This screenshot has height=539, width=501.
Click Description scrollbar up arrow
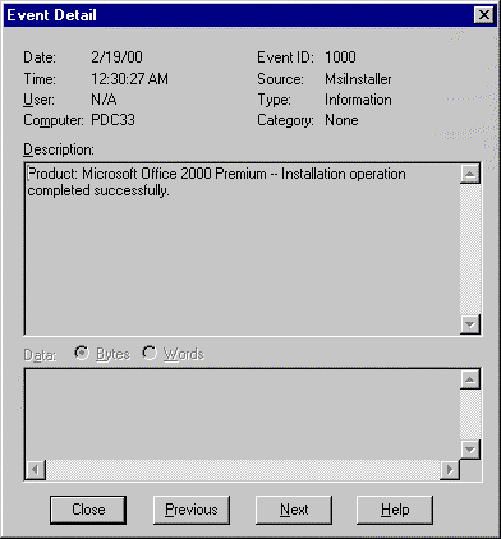coord(470,174)
